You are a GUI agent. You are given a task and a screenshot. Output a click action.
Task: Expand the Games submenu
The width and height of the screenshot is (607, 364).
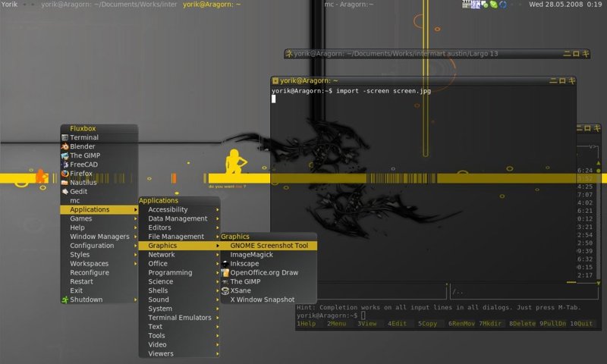[x=99, y=218]
